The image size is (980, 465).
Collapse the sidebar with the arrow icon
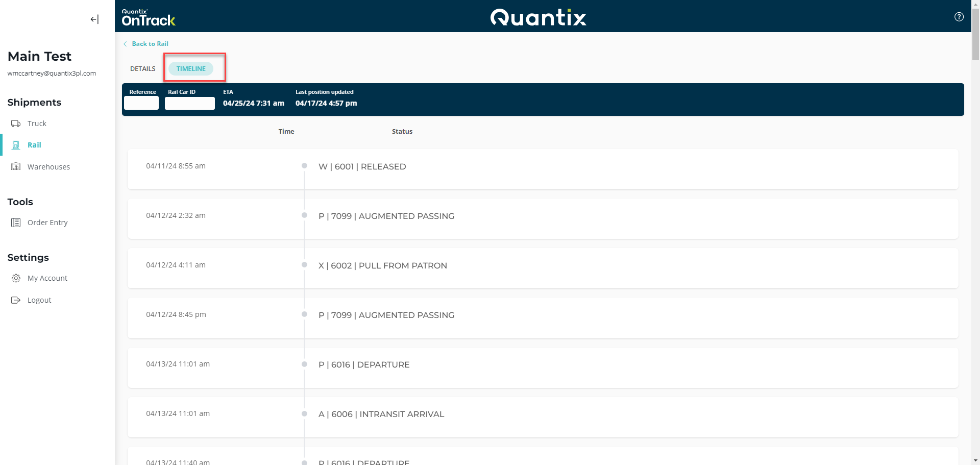[94, 19]
